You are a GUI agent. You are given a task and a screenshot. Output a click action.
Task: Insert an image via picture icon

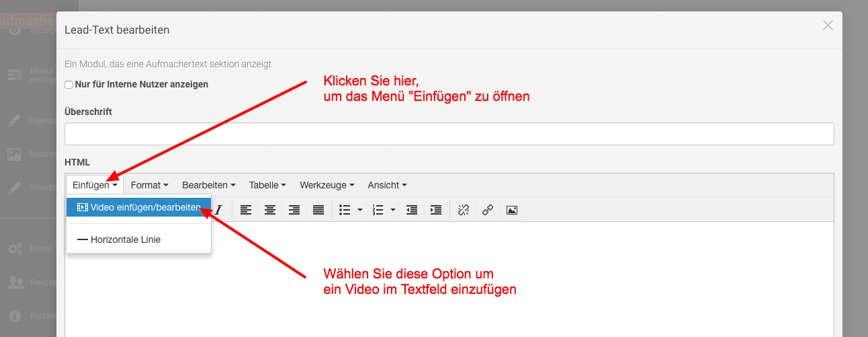pyautogui.click(x=512, y=210)
